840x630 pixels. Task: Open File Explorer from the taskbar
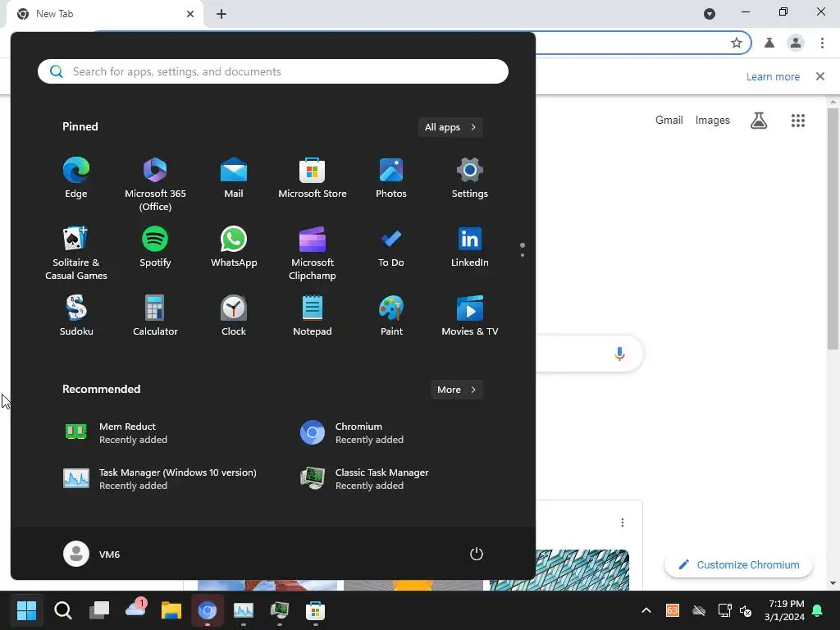tap(171, 610)
